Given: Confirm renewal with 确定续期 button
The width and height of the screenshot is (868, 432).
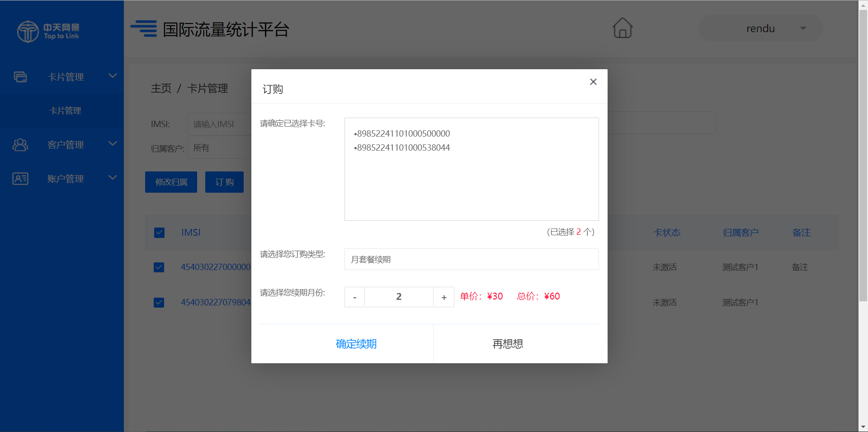Looking at the screenshot, I should click(x=356, y=344).
